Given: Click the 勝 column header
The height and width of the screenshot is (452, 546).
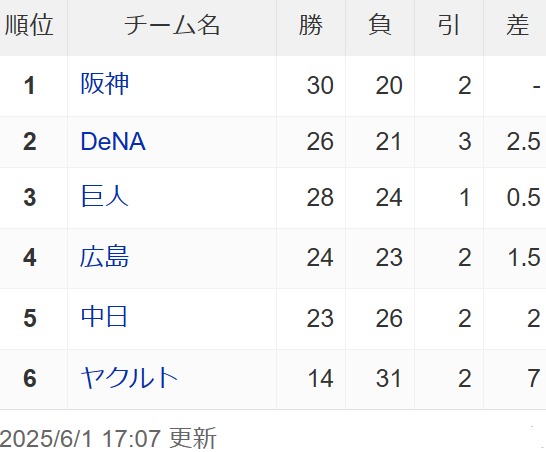Looking at the screenshot, I should tap(311, 25).
